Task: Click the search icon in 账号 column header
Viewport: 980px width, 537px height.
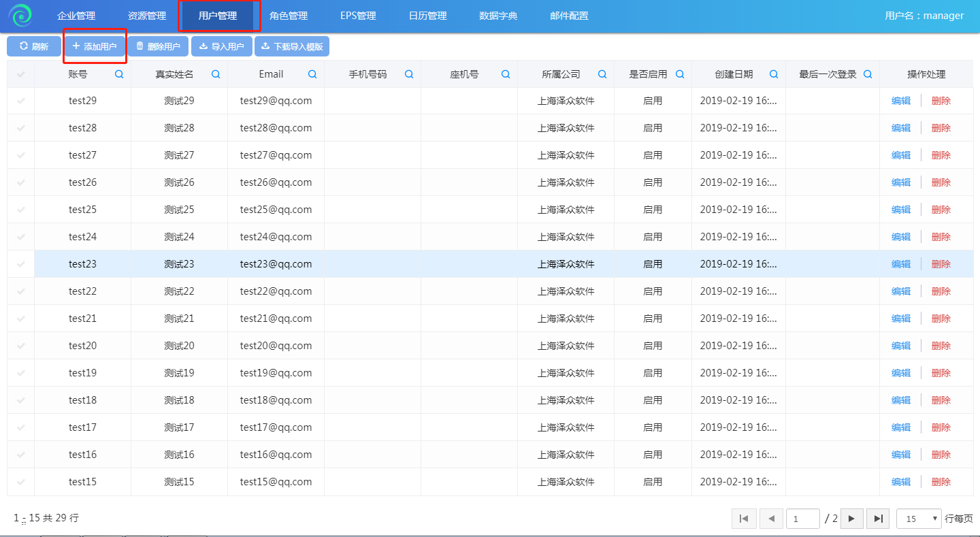Action: [x=119, y=74]
